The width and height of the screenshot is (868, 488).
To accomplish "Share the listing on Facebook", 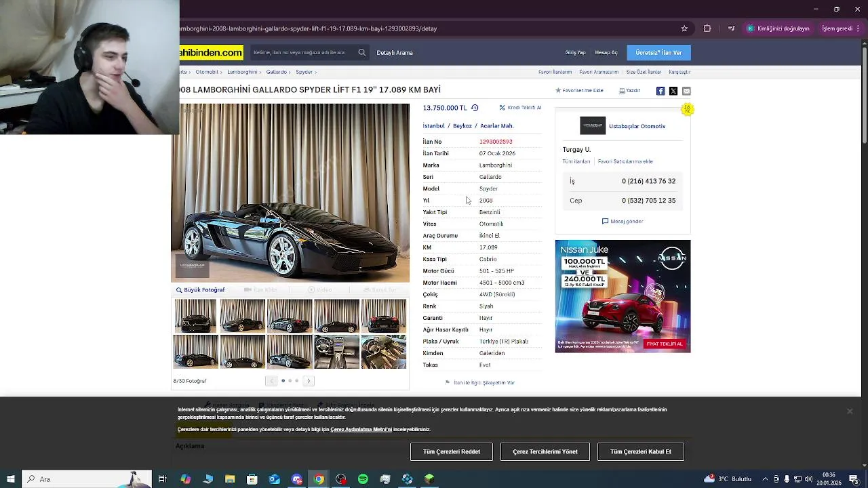I will (x=660, y=91).
